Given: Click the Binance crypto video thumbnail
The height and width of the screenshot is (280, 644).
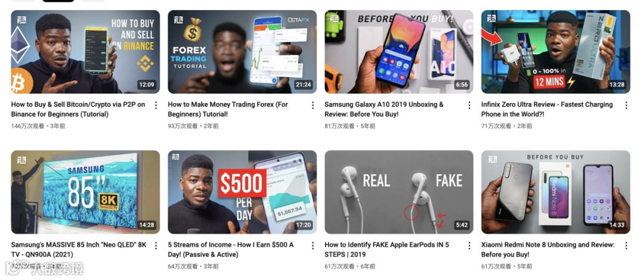Looking at the screenshot, I should coord(85,52).
